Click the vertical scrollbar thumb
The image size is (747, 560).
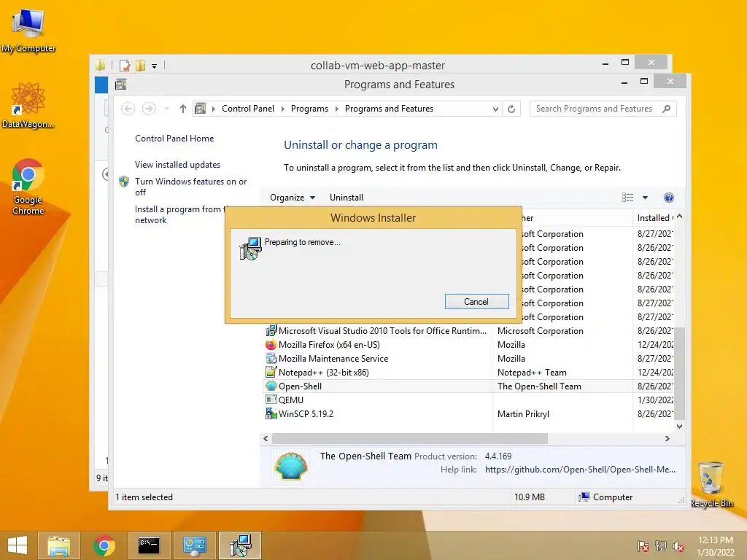(x=680, y=374)
